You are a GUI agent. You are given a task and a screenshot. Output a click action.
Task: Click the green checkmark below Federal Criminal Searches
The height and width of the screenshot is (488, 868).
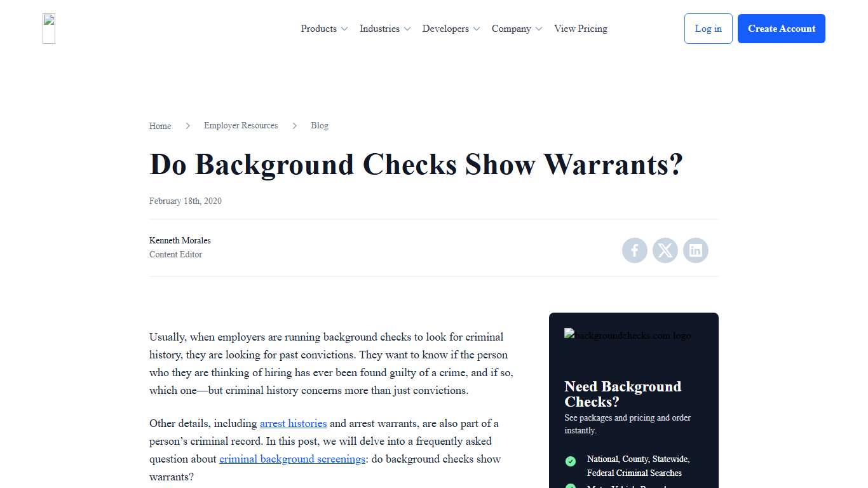point(570,486)
